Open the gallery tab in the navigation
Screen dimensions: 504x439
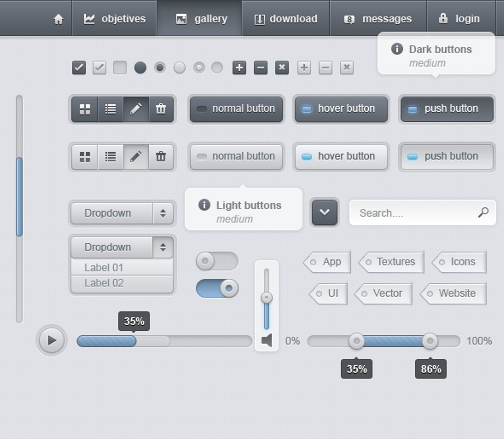202,19
